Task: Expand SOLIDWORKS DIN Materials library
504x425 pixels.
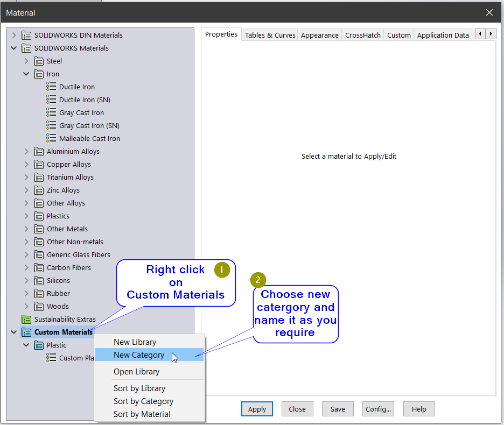Action: click(14, 35)
